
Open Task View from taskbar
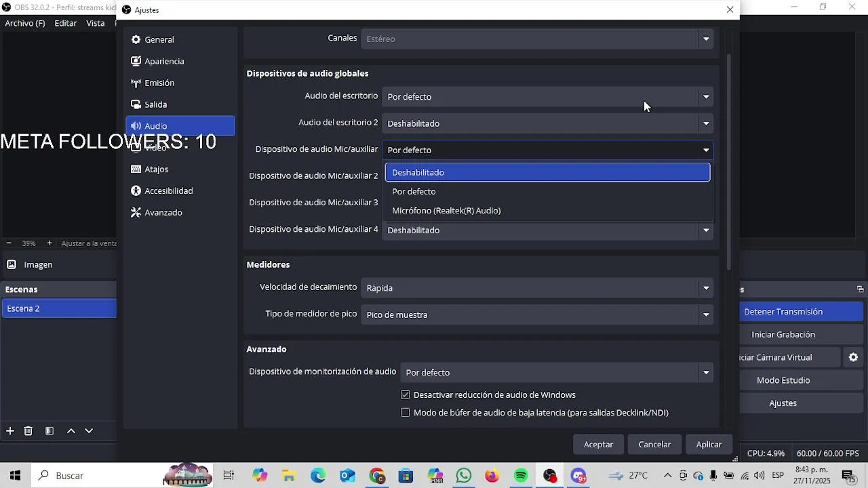click(x=229, y=476)
